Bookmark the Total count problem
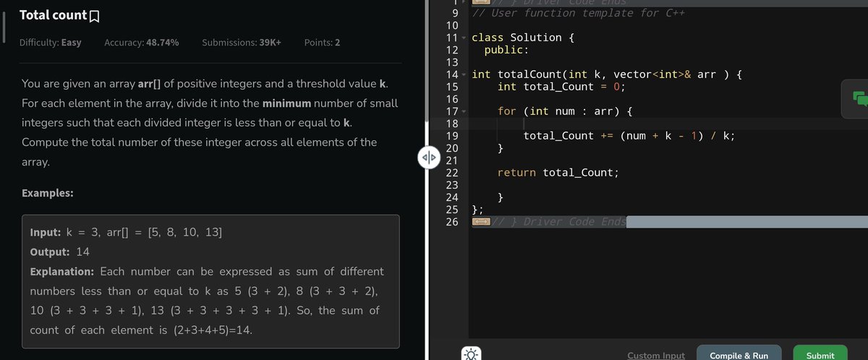868x360 pixels. click(93, 15)
